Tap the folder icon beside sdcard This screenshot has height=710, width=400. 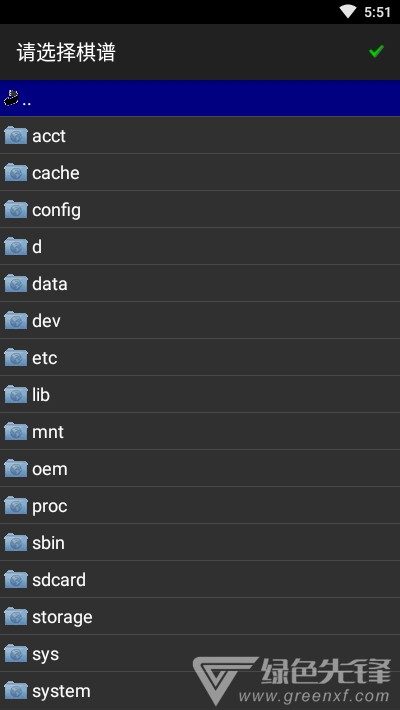click(x=16, y=580)
